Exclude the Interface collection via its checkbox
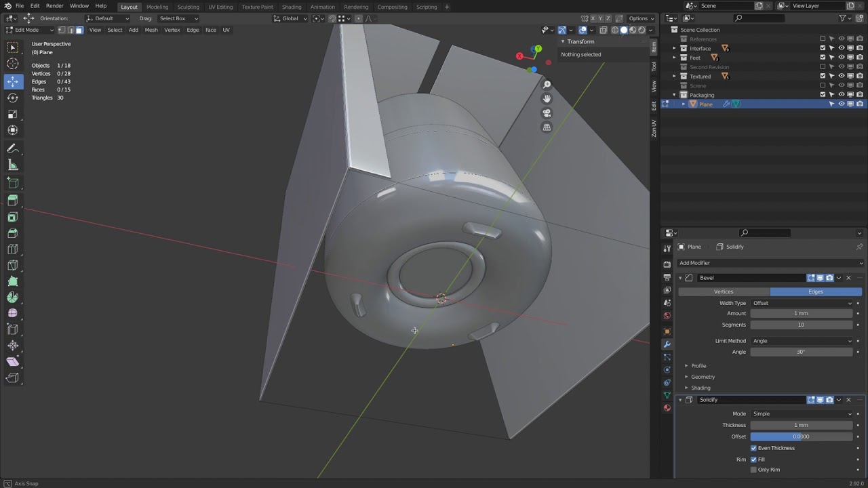Image resolution: width=868 pixels, height=488 pixels. [x=823, y=48]
